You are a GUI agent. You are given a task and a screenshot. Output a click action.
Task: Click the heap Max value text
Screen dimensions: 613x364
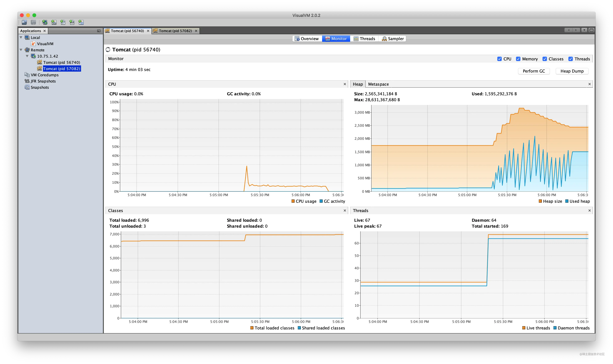pyautogui.click(x=382, y=100)
